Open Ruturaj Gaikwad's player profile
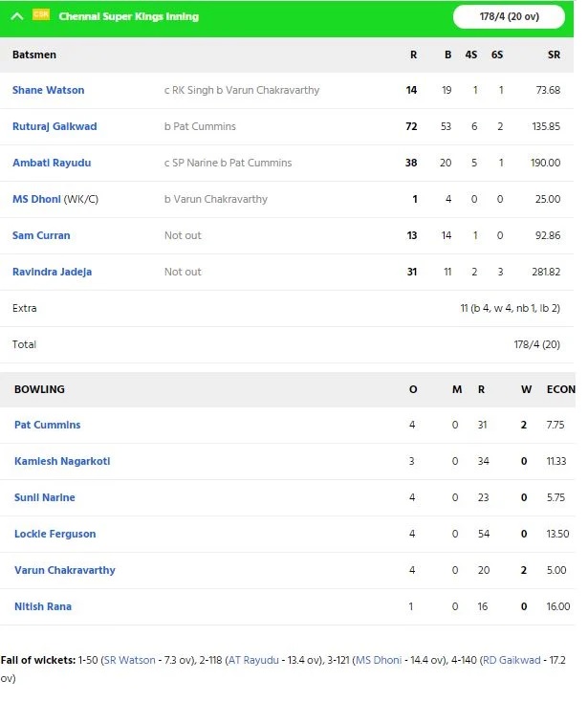The width and height of the screenshot is (588, 702). (54, 126)
